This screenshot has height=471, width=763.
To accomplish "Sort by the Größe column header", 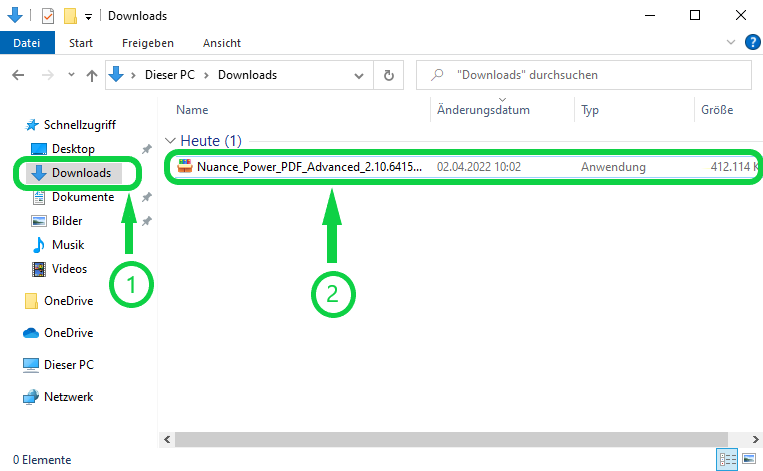I will click(717, 110).
